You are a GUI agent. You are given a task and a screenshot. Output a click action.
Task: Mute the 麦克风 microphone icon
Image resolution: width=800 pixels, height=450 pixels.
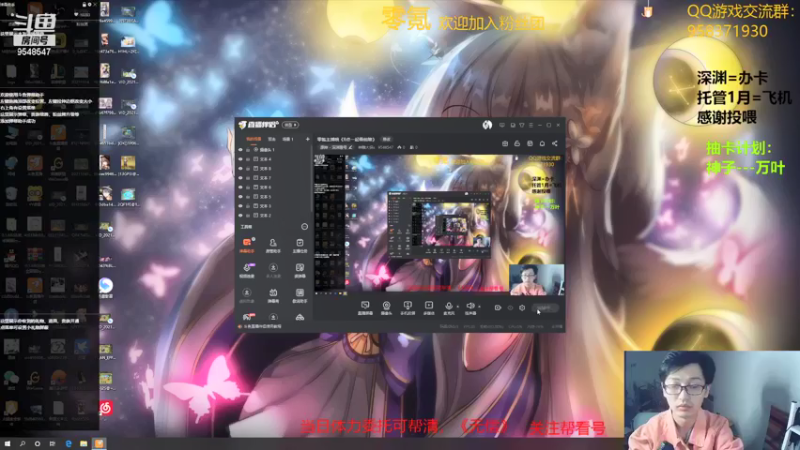(x=449, y=306)
